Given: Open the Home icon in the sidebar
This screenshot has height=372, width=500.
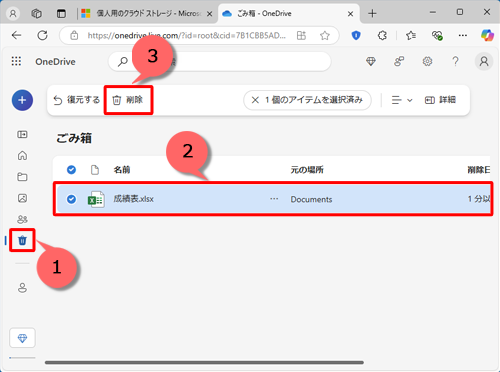Looking at the screenshot, I should coord(22,155).
